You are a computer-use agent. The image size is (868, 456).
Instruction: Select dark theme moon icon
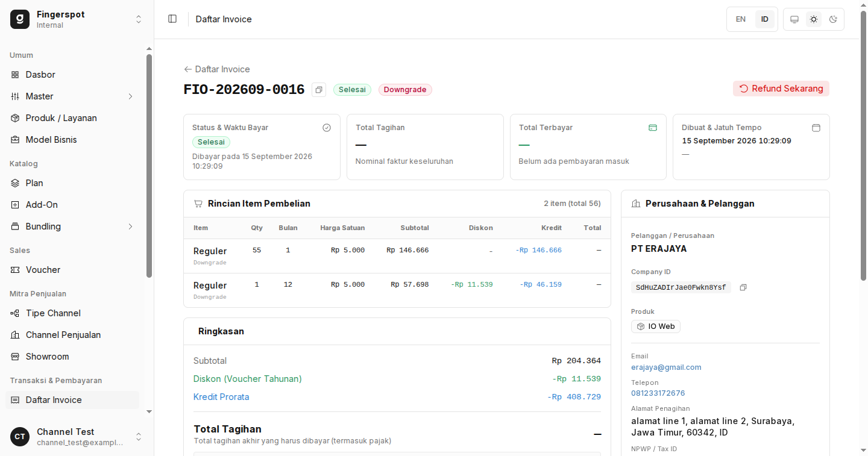(x=833, y=19)
